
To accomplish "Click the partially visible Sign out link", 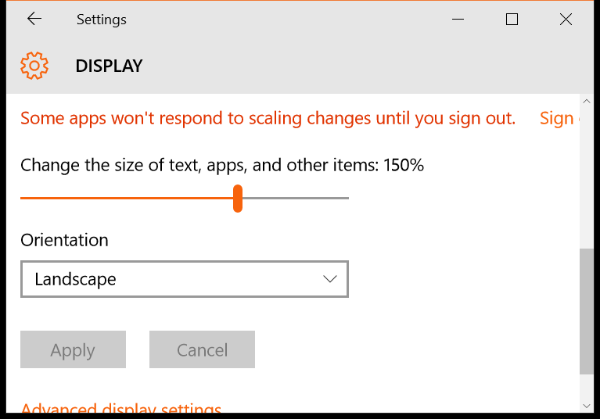I will 559,118.
